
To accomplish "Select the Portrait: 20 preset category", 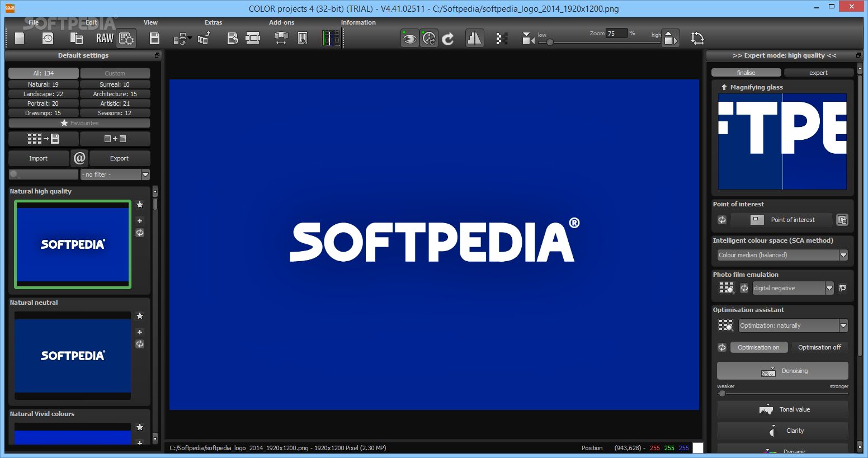I will point(44,103).
